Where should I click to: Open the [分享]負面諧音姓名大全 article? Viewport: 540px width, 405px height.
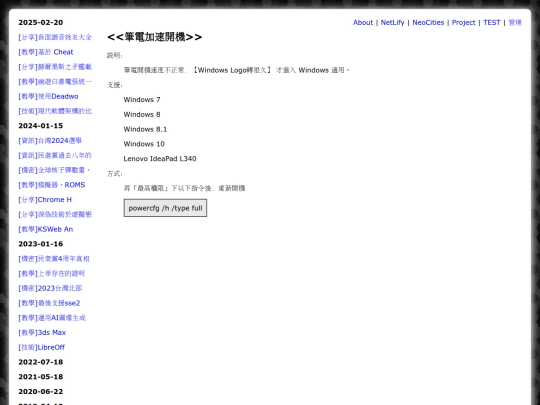(55, 37)
